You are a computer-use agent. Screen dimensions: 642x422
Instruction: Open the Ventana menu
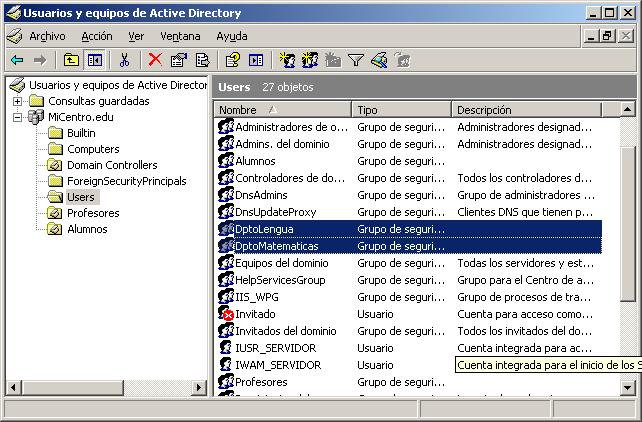[180, 35]
